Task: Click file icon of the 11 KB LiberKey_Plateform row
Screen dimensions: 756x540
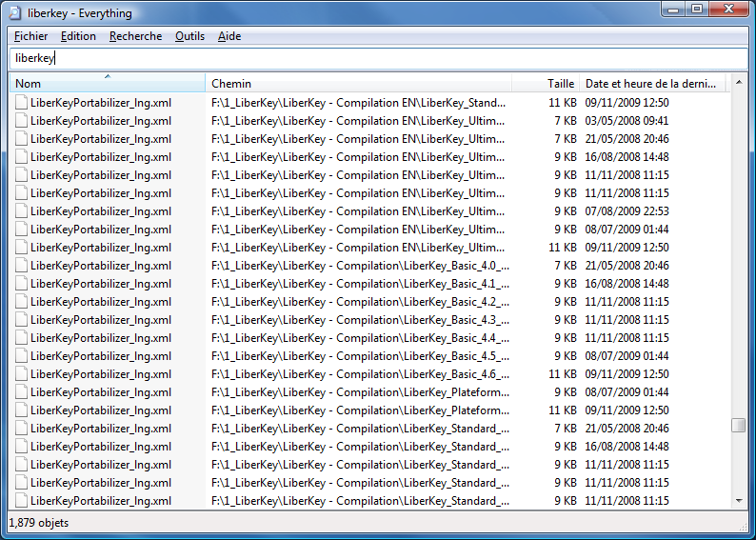Action: pyautogui.click(x=21, y=410)
